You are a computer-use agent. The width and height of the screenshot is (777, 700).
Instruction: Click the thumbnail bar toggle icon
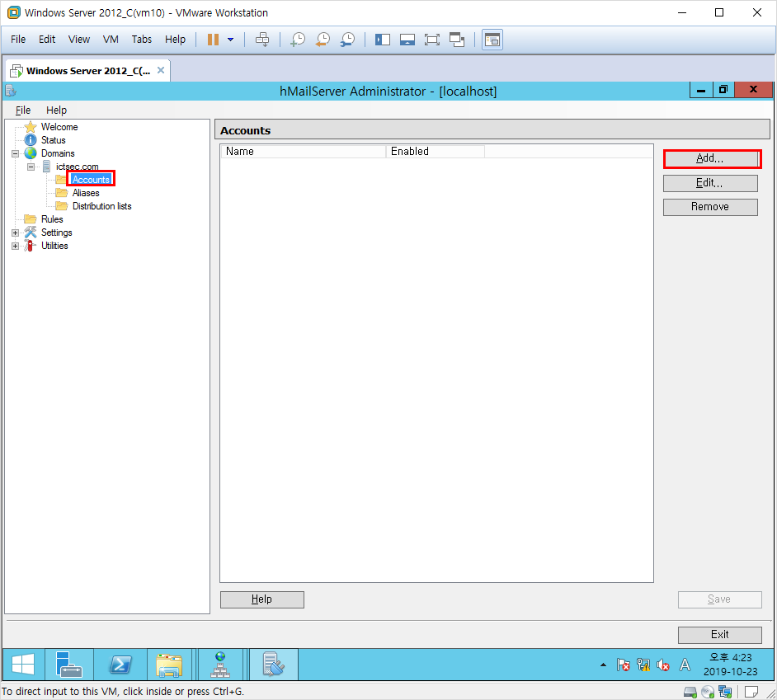(x=407, y=40)
